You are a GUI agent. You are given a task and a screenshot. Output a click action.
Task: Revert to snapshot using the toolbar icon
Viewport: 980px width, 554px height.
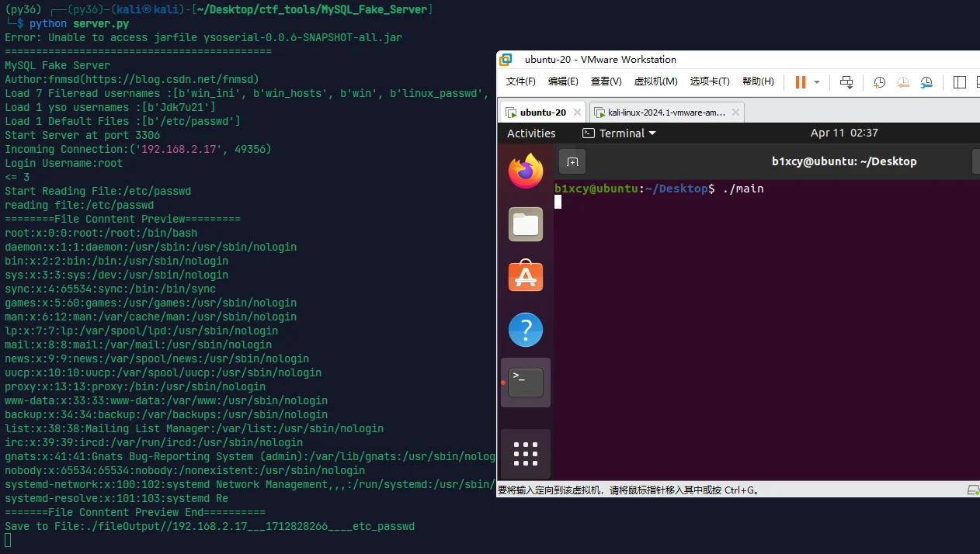coord(902,82)
